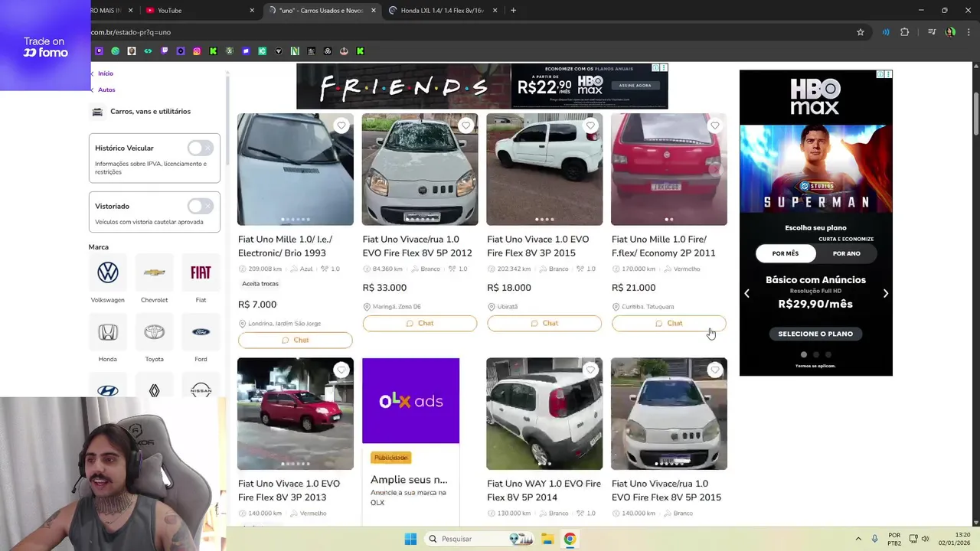980x551 pixels.
Task: Select the third HBO ad carousel dot
Action: [x=828, y=354]
